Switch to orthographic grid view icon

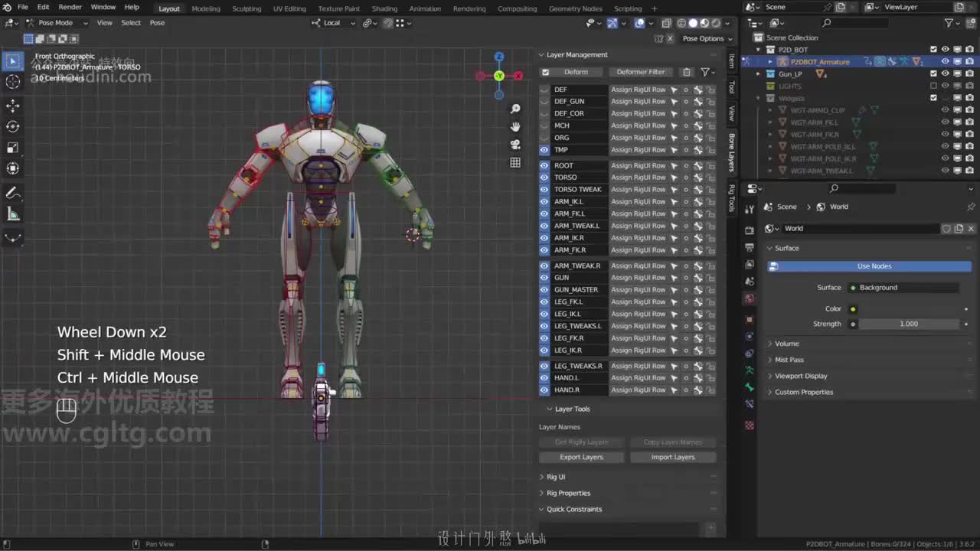[x=515, y=162]
